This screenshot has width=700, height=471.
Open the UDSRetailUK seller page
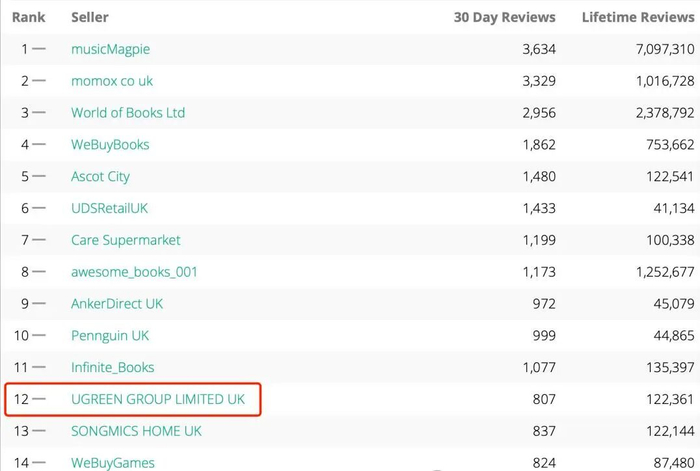click(109, 208)
